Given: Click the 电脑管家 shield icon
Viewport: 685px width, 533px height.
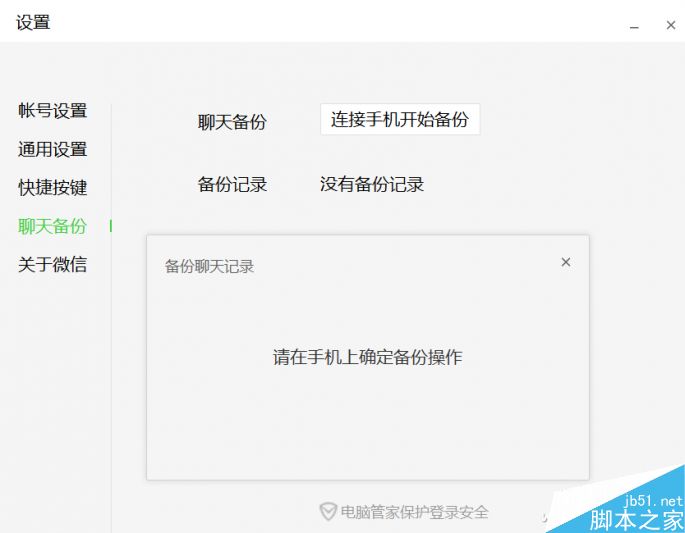Looking at the screenshot, I should (327, 512).
